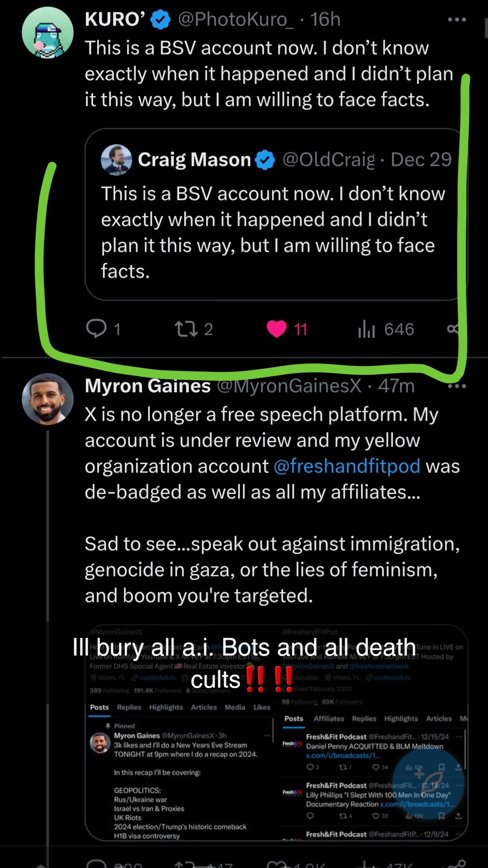Open quoted Craig Mason post

[x=276, y=214]
